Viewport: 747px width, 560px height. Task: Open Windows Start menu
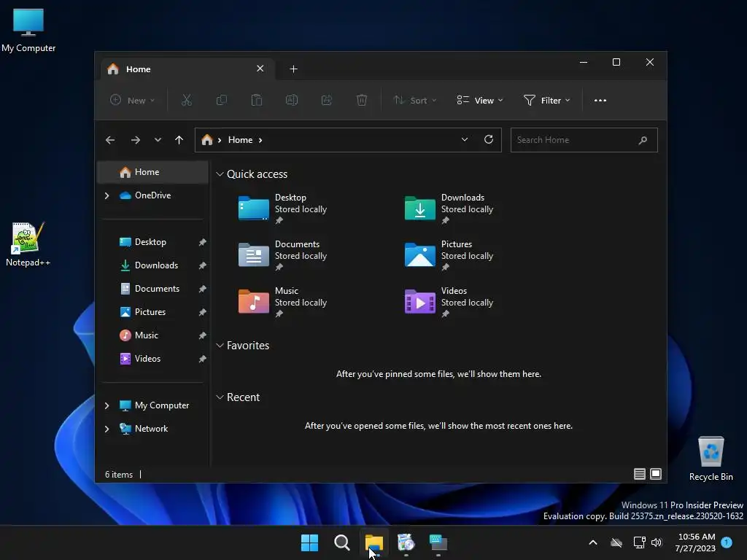(x=309, y=542)
